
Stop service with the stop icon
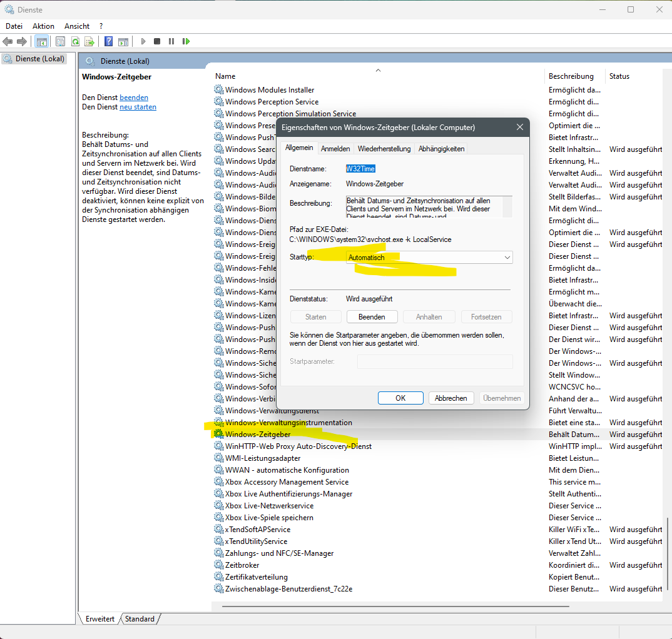(157, 41)
